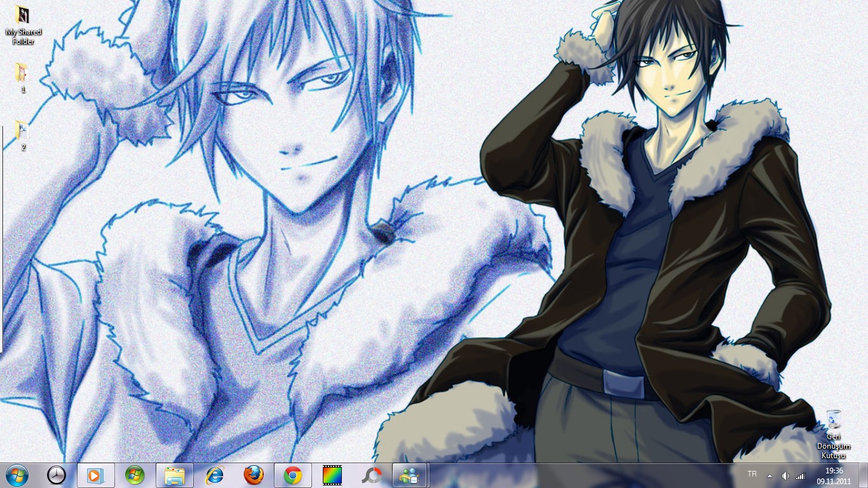Open the 19:36 clock and calendar
Screen dimensions: 868x488
point(834,475)
